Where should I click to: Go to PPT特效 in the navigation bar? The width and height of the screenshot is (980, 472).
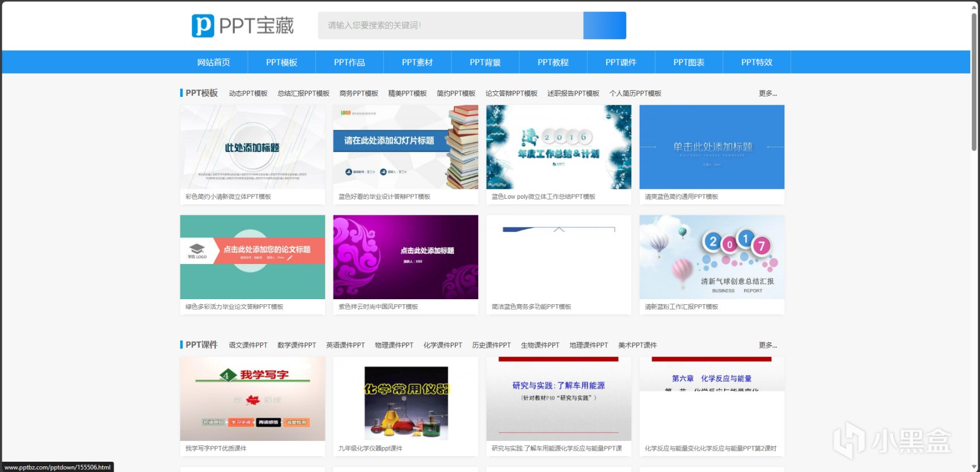tap(757, 62)
